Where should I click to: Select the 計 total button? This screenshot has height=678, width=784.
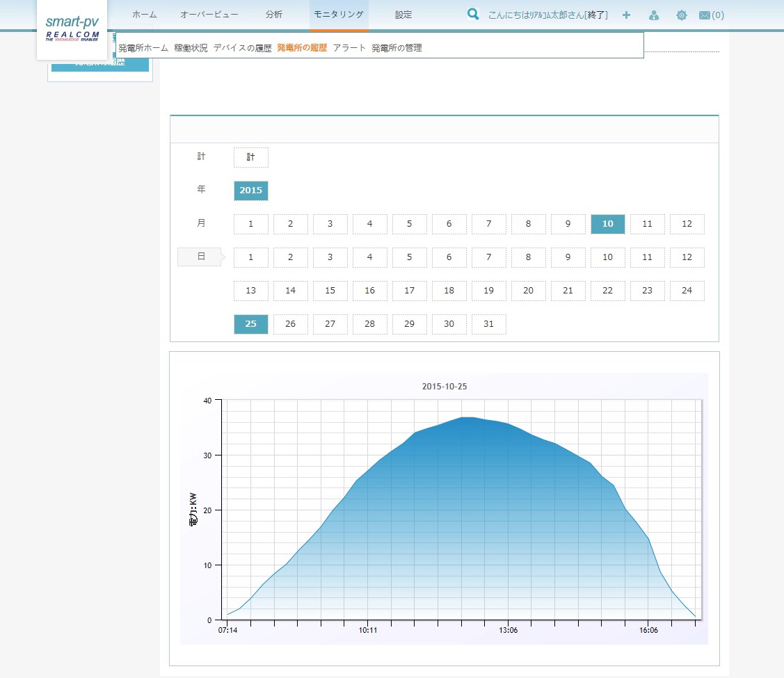(251, 157)
